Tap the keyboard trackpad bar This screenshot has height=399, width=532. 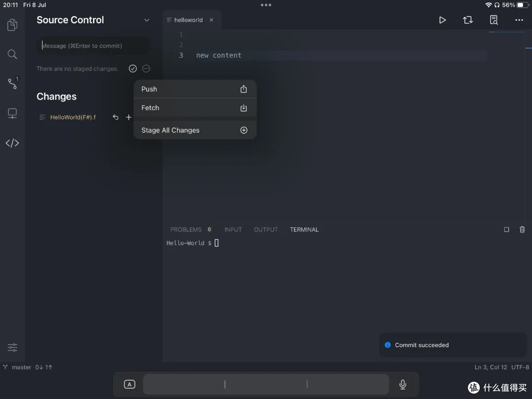[x=266, y=384]
